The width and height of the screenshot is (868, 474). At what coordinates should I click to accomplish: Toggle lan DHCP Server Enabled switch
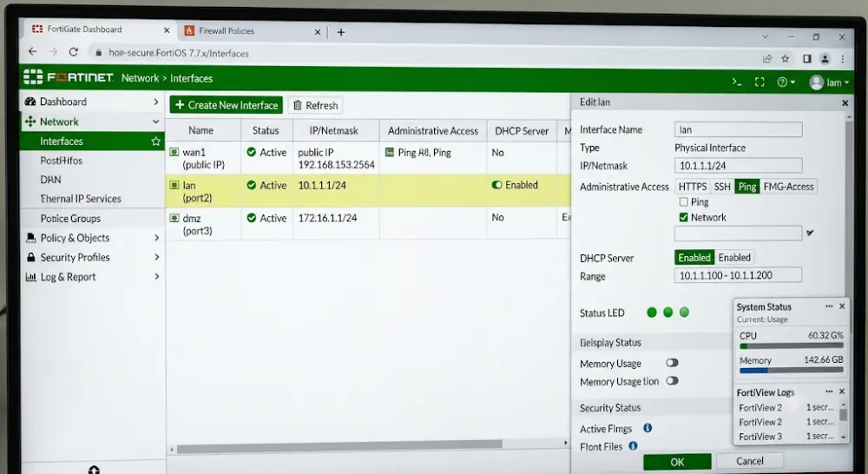pyautogui.click(x=496, y=185)
